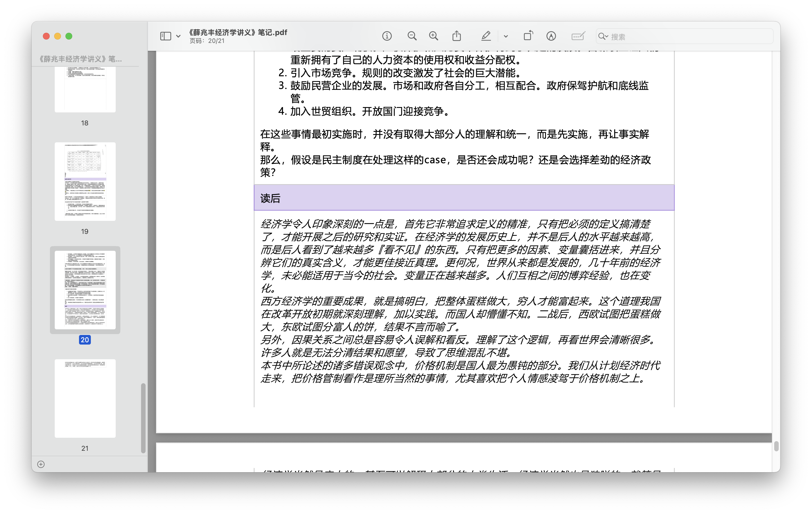Toggle the sidebar view button
Screen dimensions: 812x514
click(165, 36)
